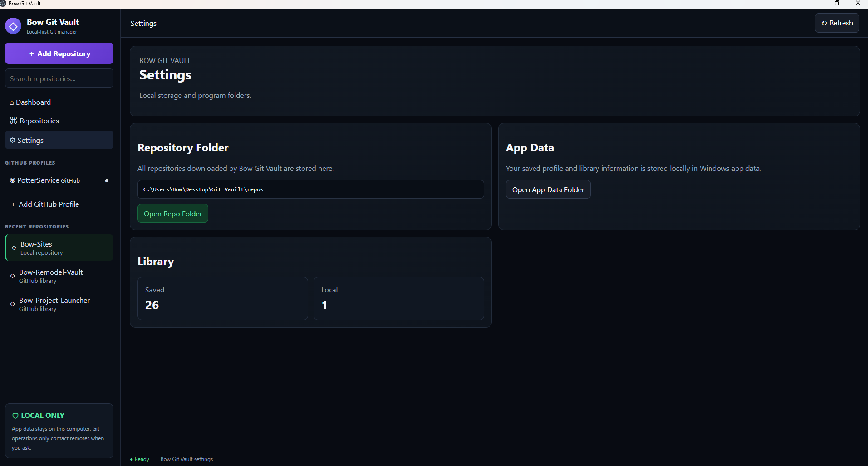This screenshot has width=868, height=466.
Task: Click the Saved 26 library card
Action: (x=222, y=298)
